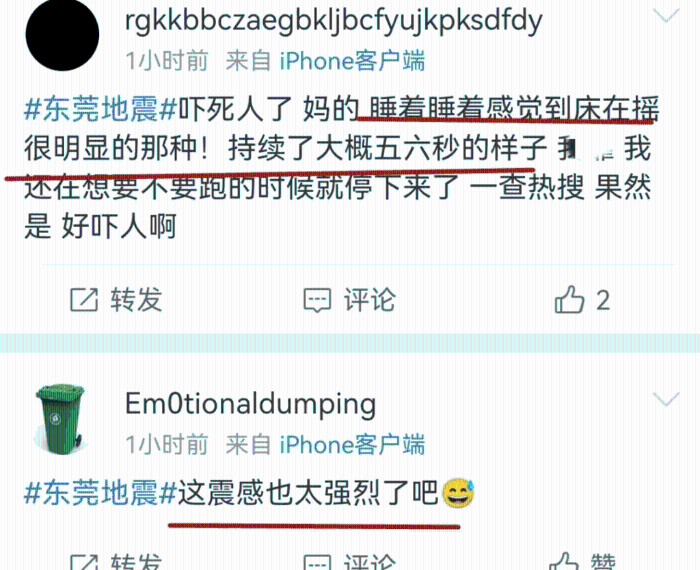Expand options chevron on Em0tionaldumping post
Screen dimensions: 700x570
pos(666,399)
